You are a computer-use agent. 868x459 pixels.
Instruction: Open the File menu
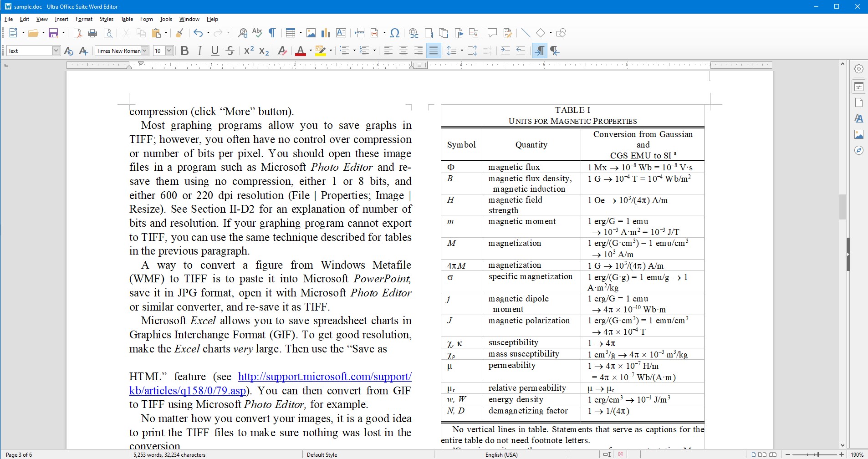tap(9, 19)
